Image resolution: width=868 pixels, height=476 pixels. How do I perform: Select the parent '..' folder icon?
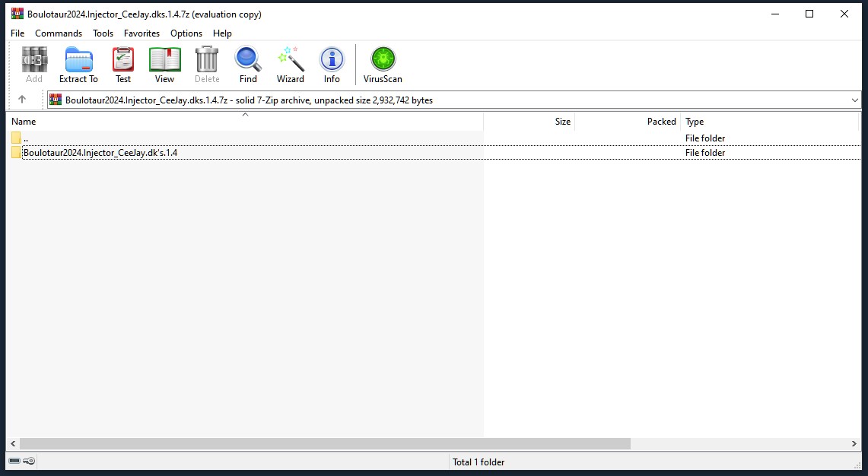(x=16, y=138)
